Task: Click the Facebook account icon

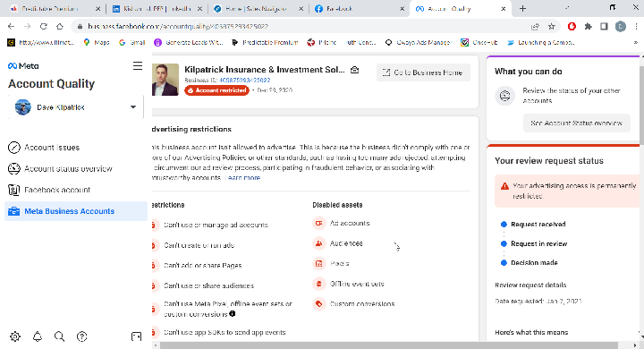Action: (14, 190)
